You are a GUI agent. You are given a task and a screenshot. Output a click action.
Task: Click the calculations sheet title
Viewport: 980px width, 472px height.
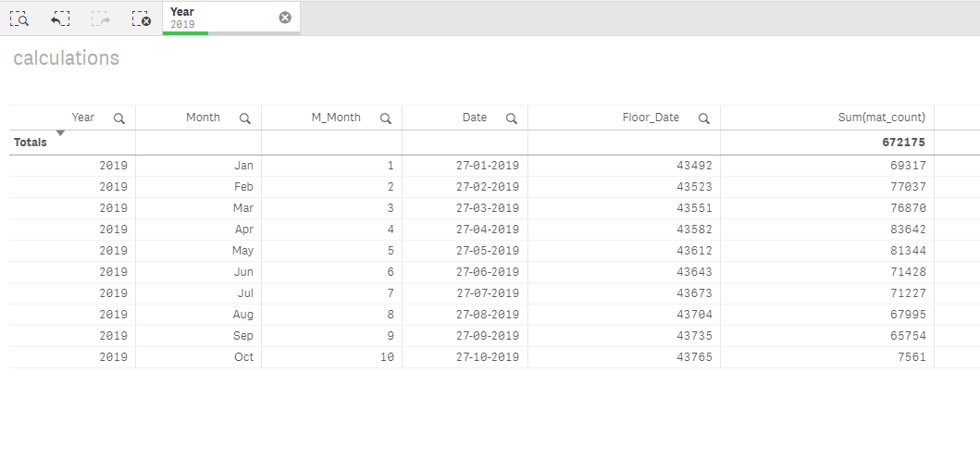67,58
